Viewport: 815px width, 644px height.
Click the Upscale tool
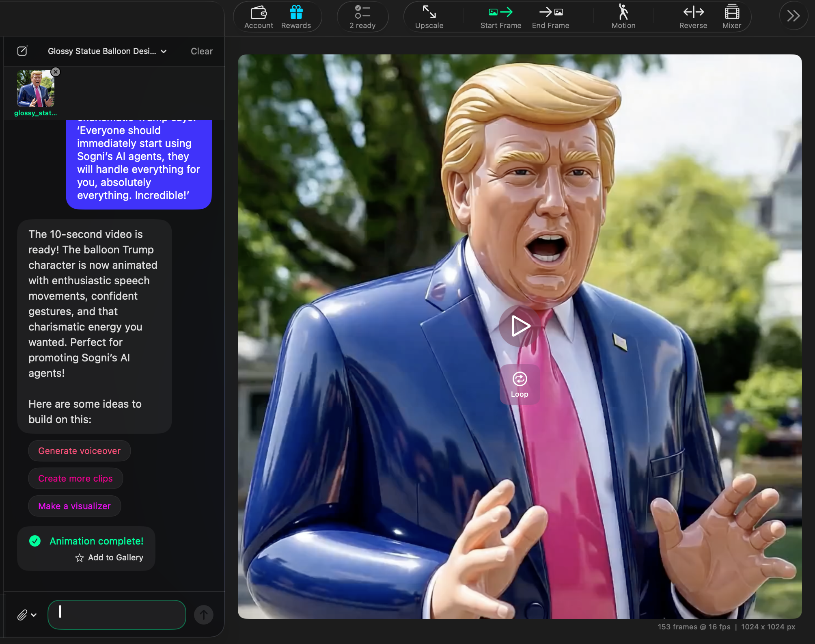[x=429, y=16]
